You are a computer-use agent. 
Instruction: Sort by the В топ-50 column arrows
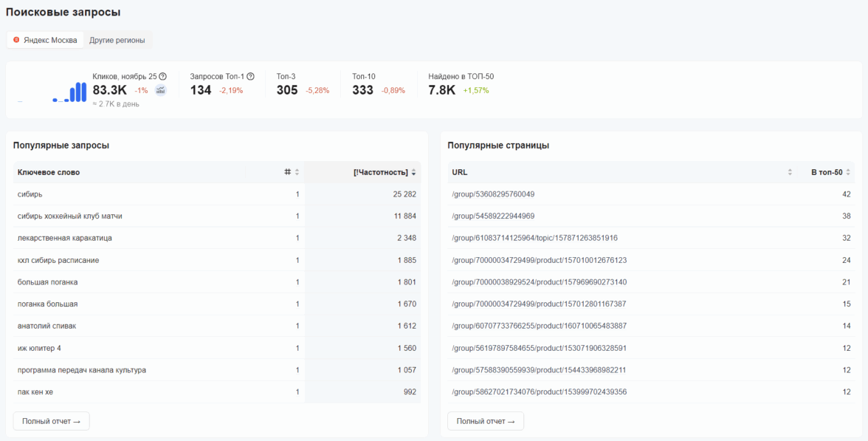tap(848, 172)
